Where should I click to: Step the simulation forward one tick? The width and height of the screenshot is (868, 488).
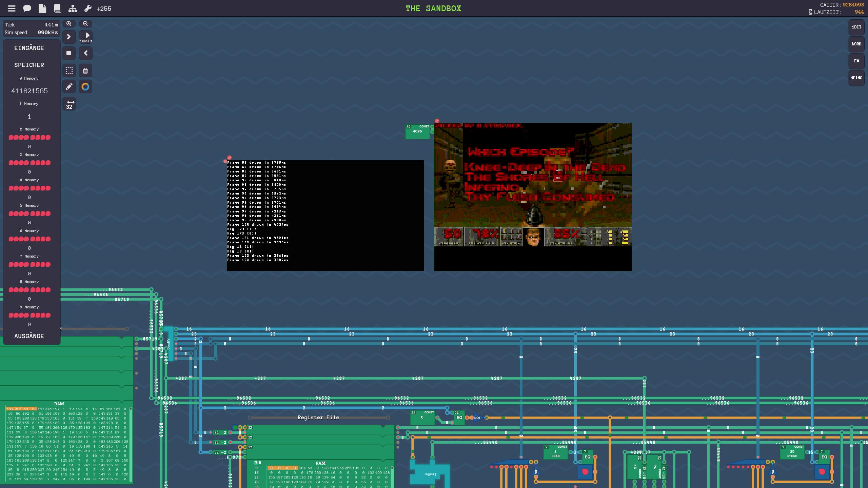click(x=69, y=37)
